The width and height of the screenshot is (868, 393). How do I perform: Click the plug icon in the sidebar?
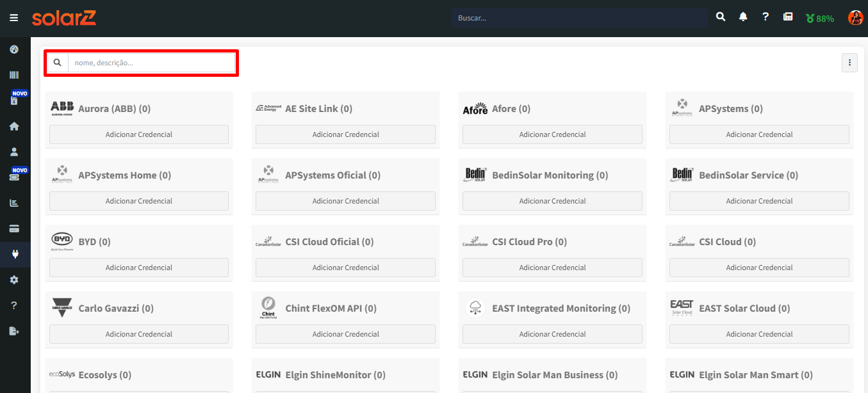(x=15, y=254)
